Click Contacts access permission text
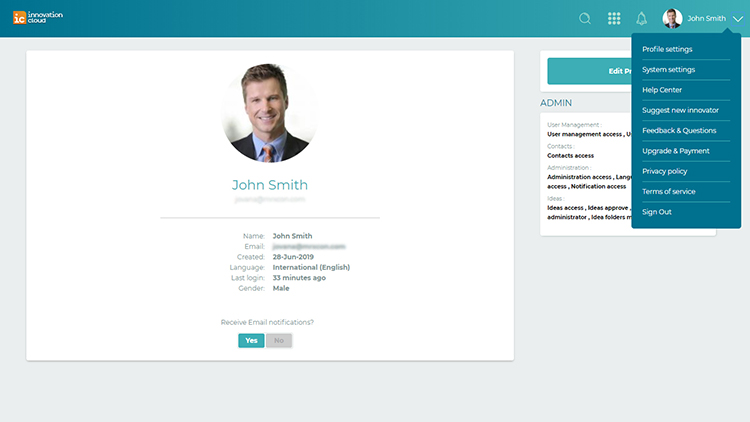The width and height of the screenshot is (750, 422). tap(570, 155)
